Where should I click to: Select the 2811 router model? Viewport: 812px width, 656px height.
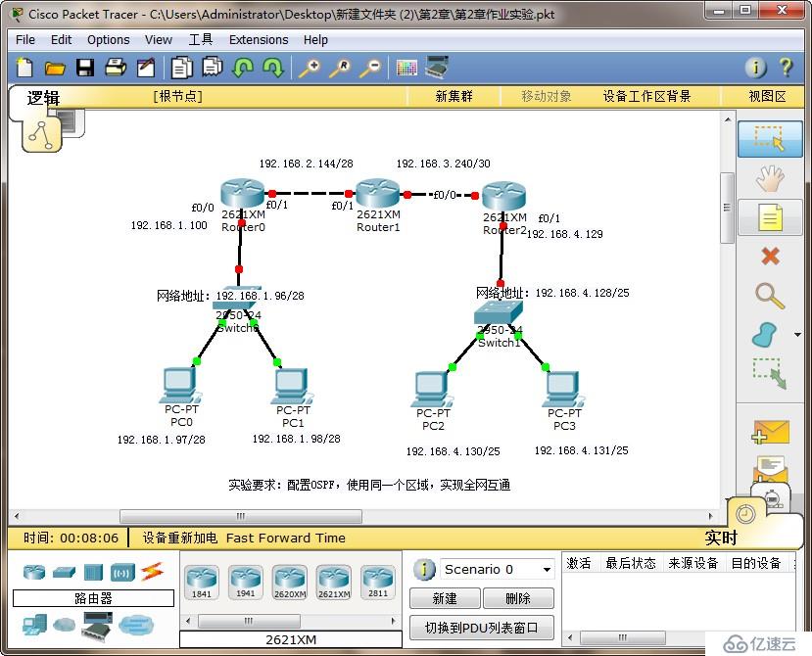[x=378, y=582]
